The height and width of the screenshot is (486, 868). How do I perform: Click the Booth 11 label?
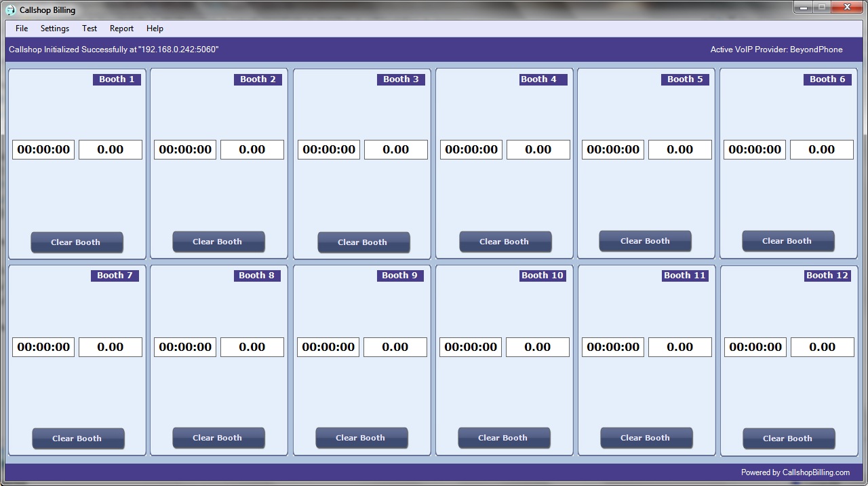[685, 276]
